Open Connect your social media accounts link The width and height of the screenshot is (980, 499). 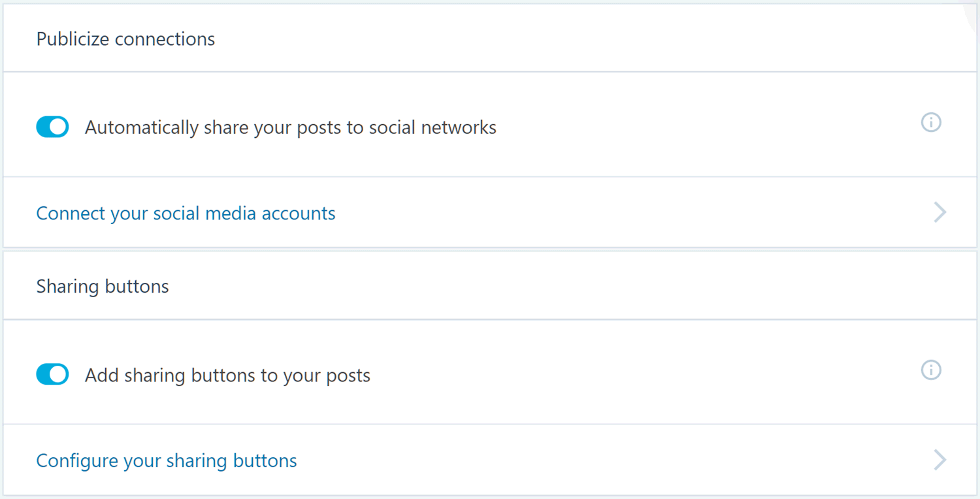click(186, 214)
